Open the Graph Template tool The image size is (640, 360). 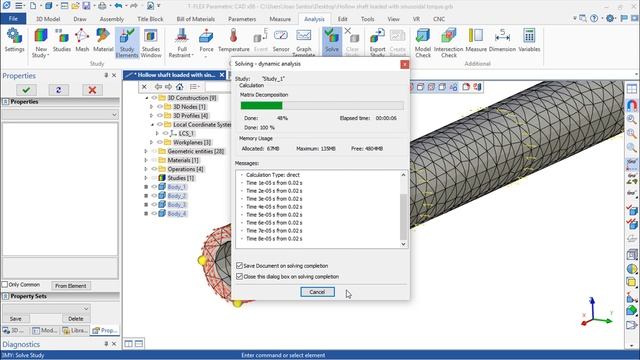coord(304,42)
